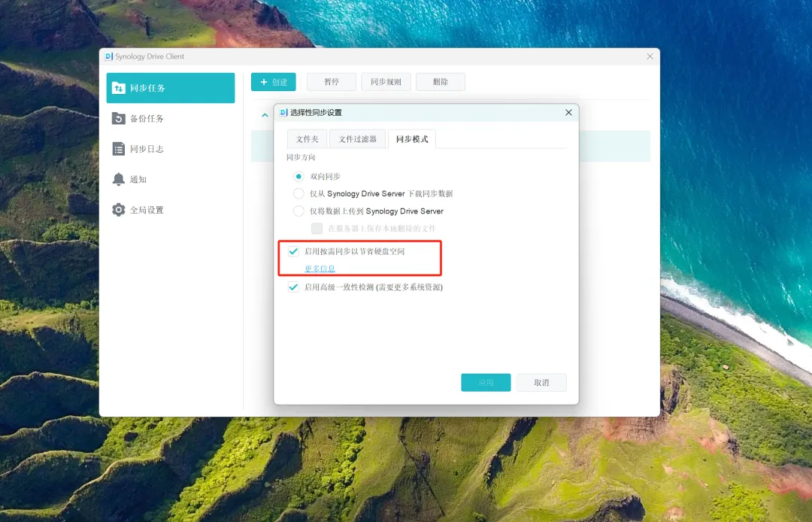812x522 pixels.
Task: Open the 通知 sidebar section
Action: 171,180
